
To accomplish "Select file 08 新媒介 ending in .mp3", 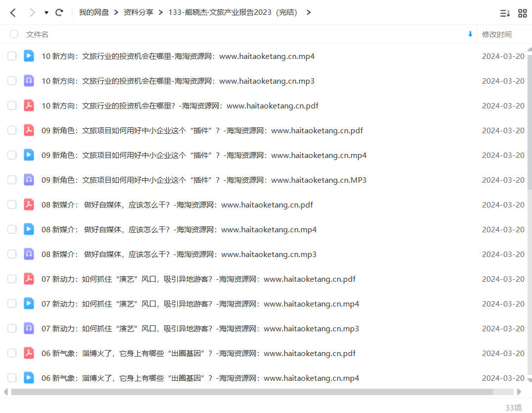I will (179, 255).
